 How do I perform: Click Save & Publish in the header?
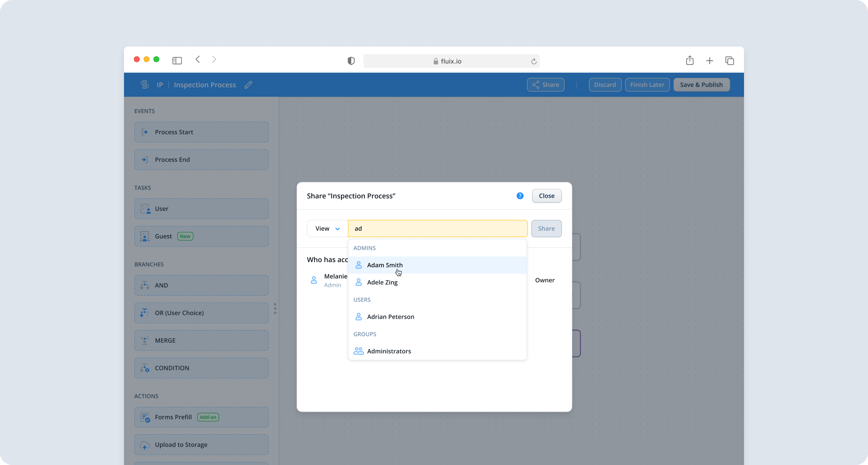pos(701,85)
